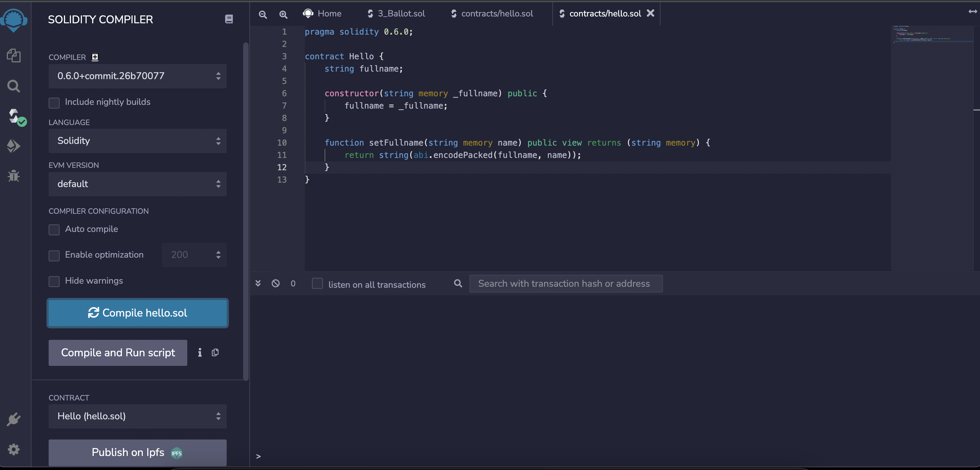Open Deploy & Run Transactions sidebar icon
Viewport: 980px width, 470px height.
coord(14,146)
